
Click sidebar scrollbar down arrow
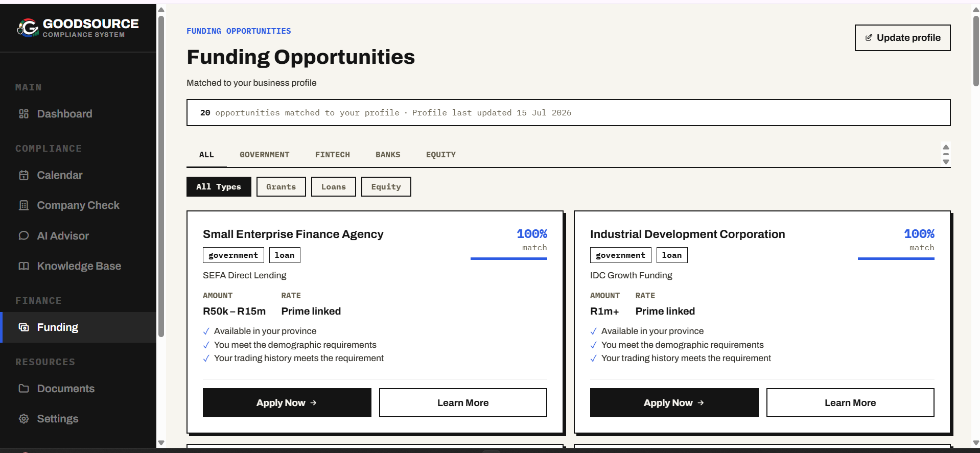[x=161, y=443]
